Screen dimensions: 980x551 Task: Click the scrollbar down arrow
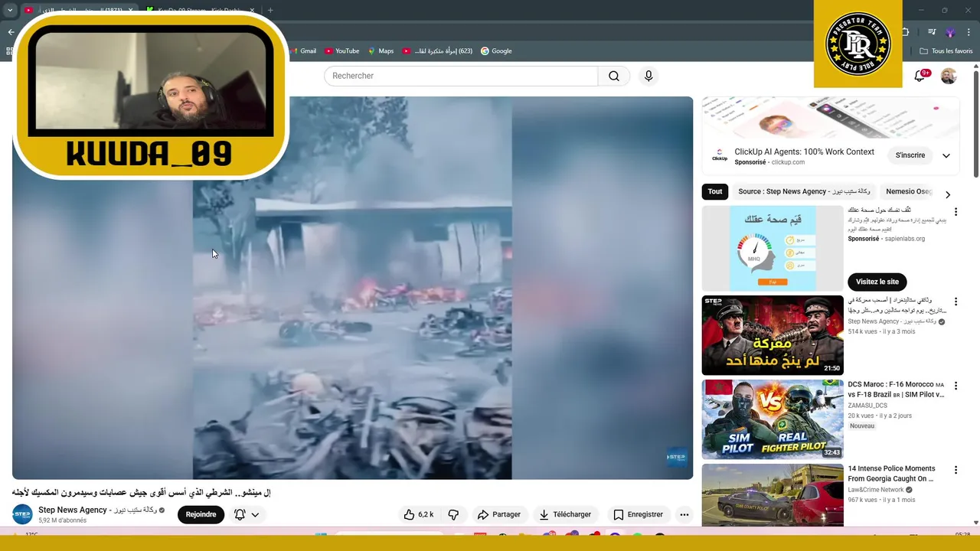(975, 523)
